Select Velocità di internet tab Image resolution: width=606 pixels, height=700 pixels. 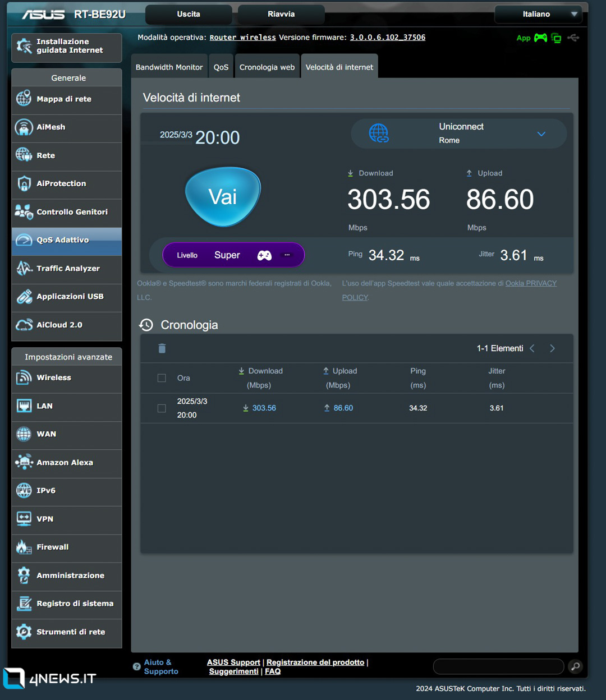pyautogui.click(x=339, y=67)
